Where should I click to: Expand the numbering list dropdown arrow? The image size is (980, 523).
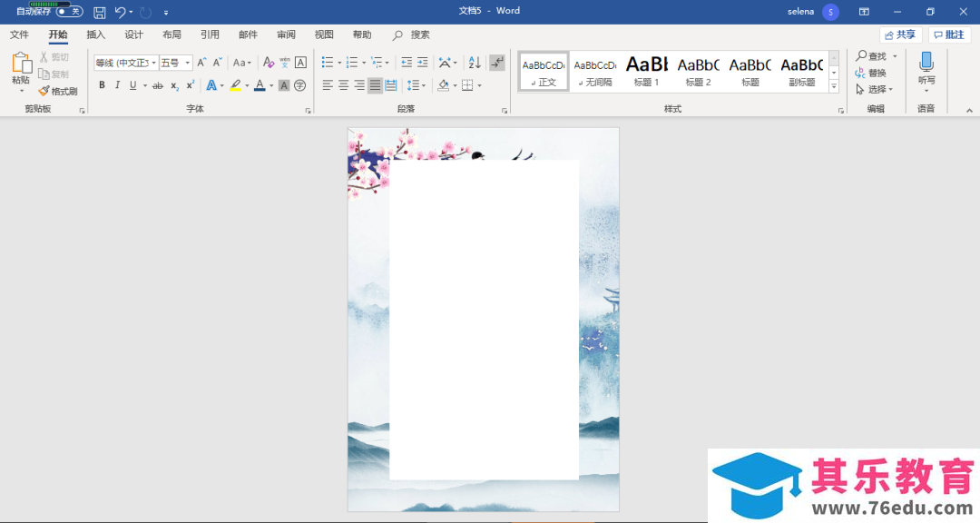(364, 63)
